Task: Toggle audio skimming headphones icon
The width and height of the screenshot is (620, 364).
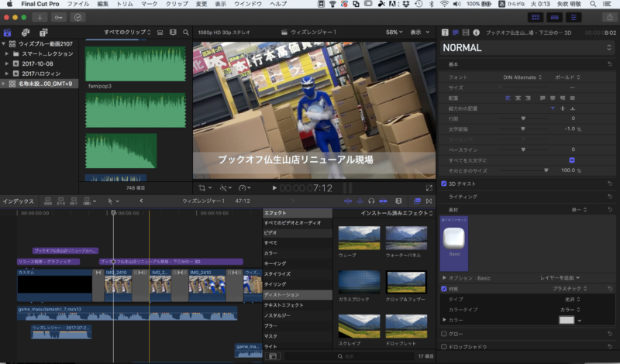Action: [x=371, y=201]
